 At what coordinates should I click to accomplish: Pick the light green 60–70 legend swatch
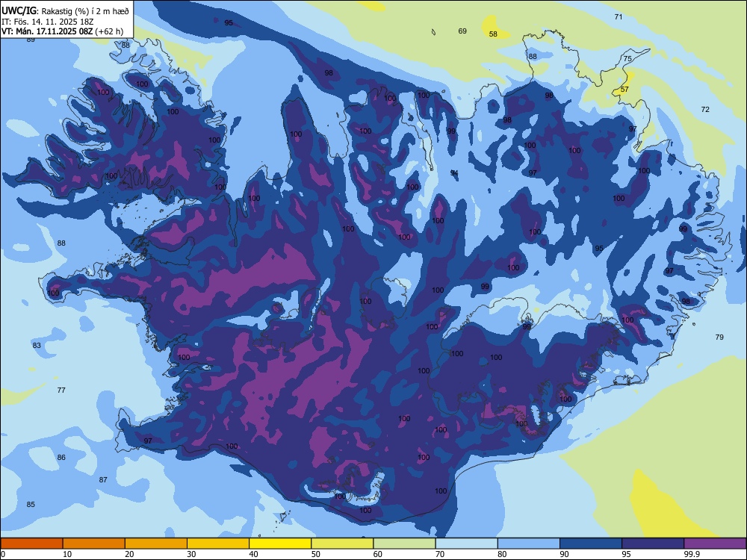404,544
